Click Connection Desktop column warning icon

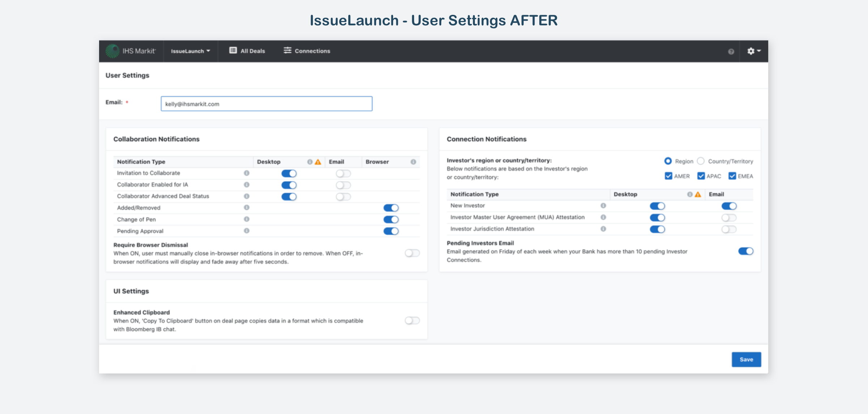point(698,194)
